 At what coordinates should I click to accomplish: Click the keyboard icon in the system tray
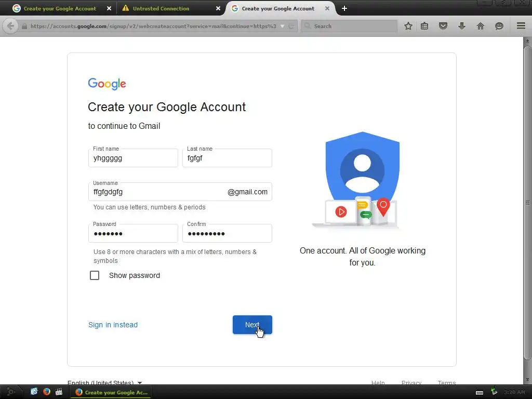tap(480, 393)
